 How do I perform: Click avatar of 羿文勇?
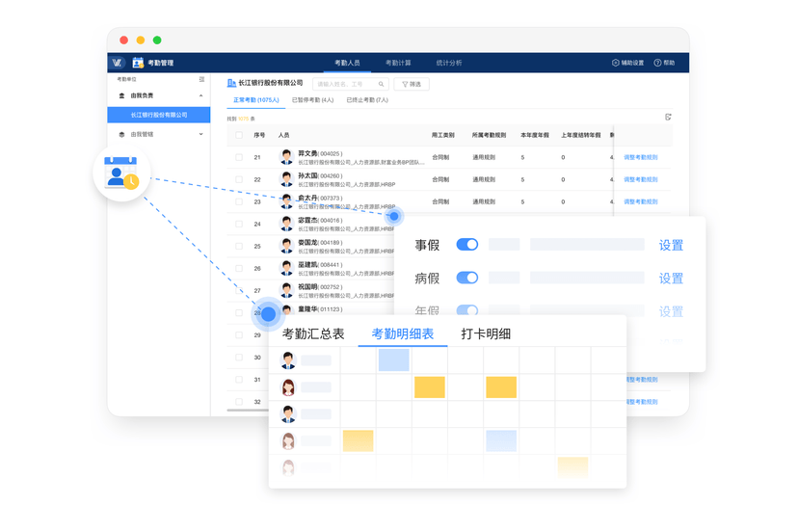click(x=286, y=157)
